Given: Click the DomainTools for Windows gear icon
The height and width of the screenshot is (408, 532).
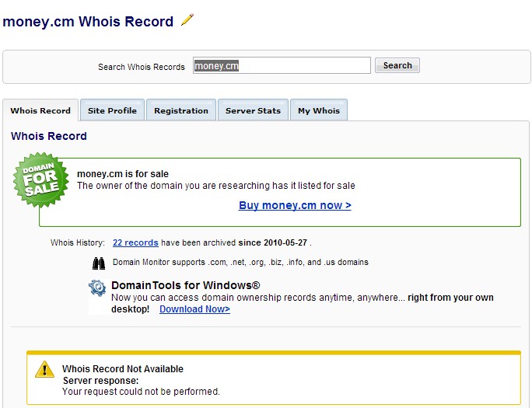Looking at the screenshot, I should (97, 288).
